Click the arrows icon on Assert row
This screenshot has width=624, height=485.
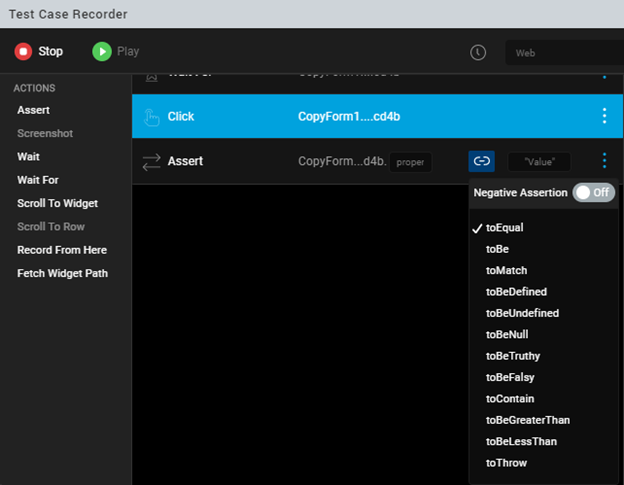tap(152, 161)
